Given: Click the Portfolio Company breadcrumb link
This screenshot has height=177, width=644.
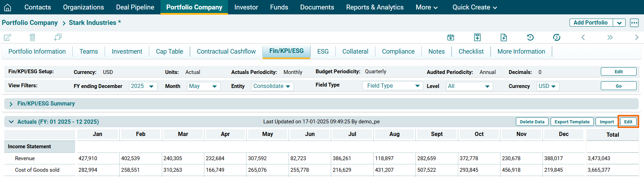Looking at the screenshot, I should [30, 23].
